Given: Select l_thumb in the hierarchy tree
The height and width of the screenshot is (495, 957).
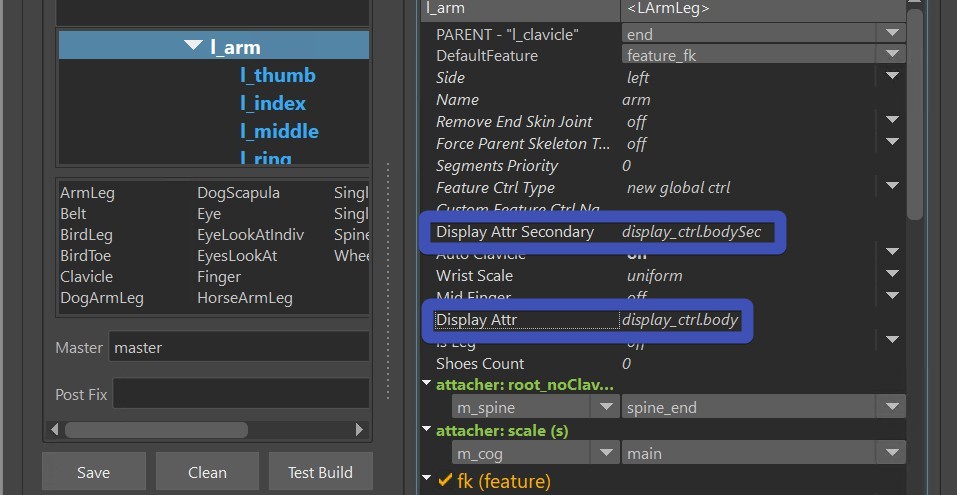Looking at the screenshot, I should 278,76.
